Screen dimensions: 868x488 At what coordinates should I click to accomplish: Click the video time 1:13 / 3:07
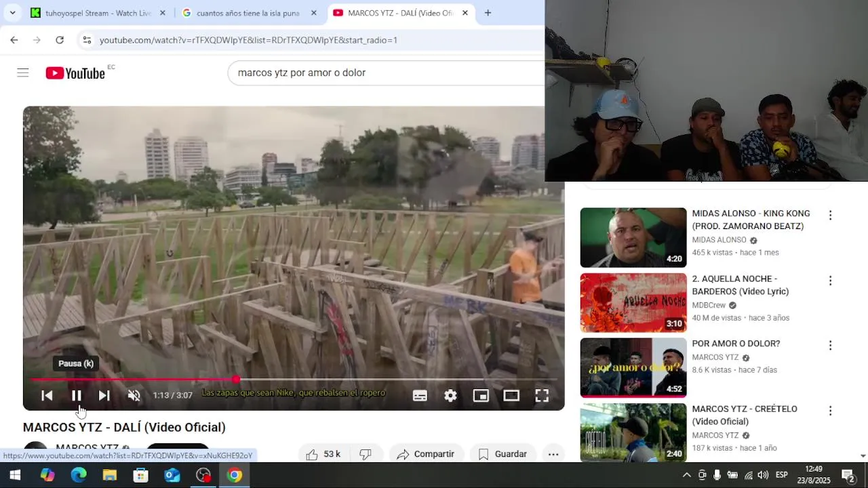172,395
